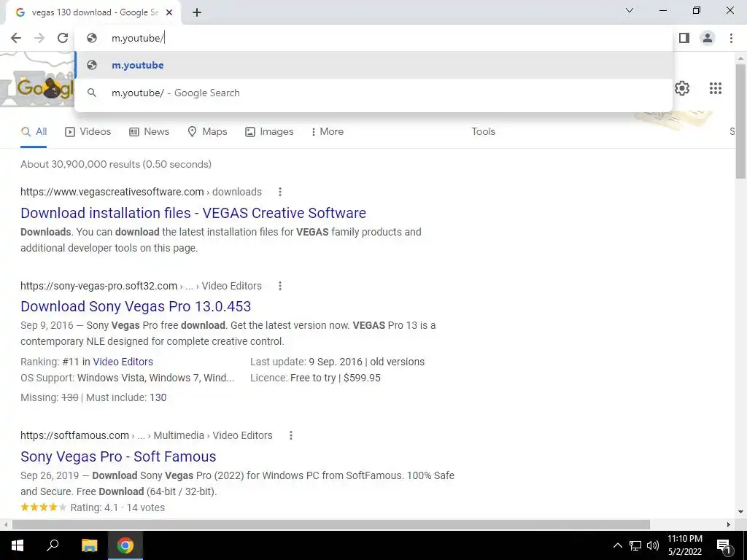Viewport: 747px width, 560px height.
Task: Open Windows taskbar search
Action: 53,545
